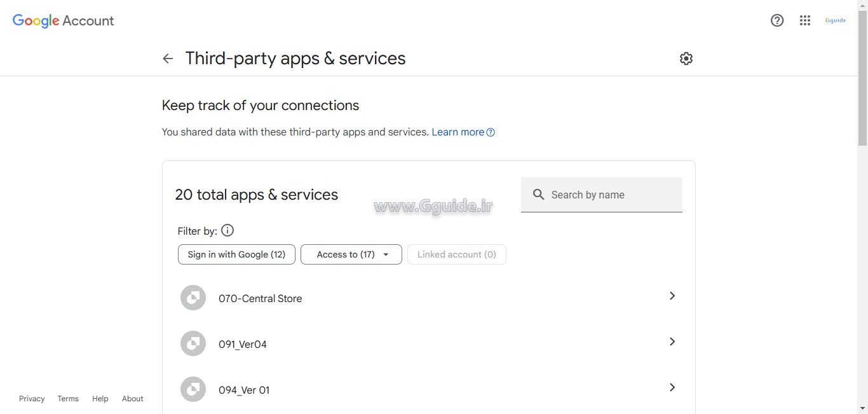The image size is (868, 414).
Task: Click the About footer link
Action: pos(133,399)
